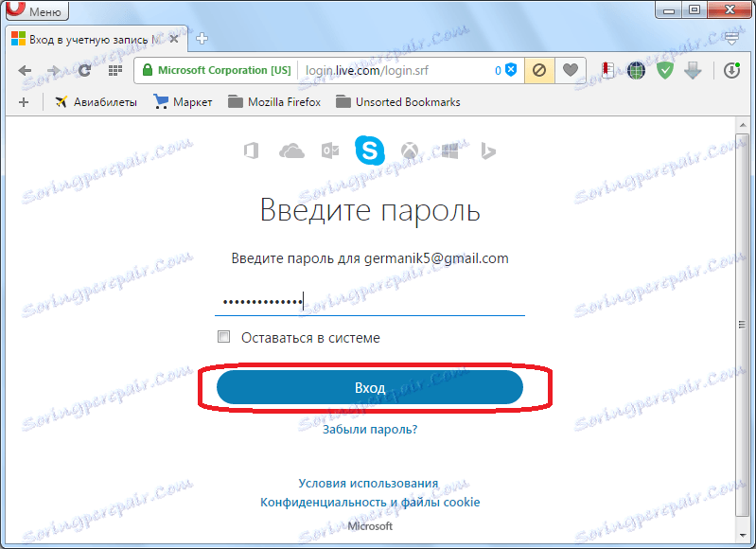Close the Вход в учетную запись tab

174,39
